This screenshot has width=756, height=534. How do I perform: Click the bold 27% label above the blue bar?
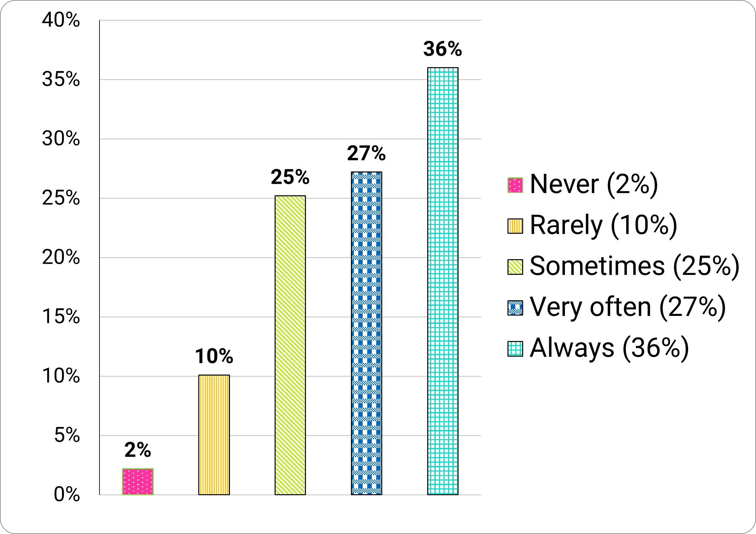[366, 154]
